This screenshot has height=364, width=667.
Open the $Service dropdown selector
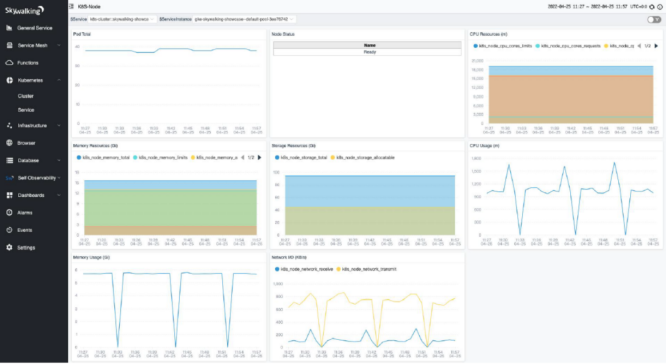tap(122, 20)
